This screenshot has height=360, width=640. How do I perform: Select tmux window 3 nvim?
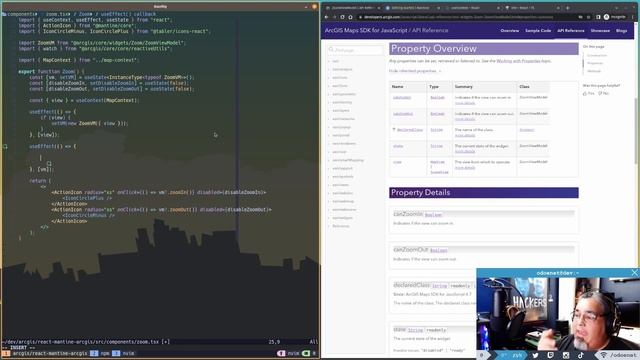[123, 353]
